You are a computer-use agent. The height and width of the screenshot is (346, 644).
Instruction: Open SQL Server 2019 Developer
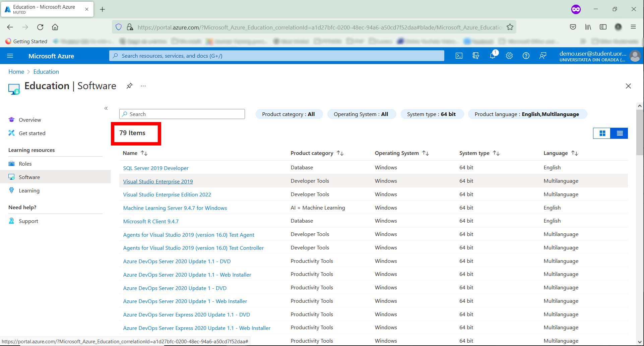click(156, 168)
